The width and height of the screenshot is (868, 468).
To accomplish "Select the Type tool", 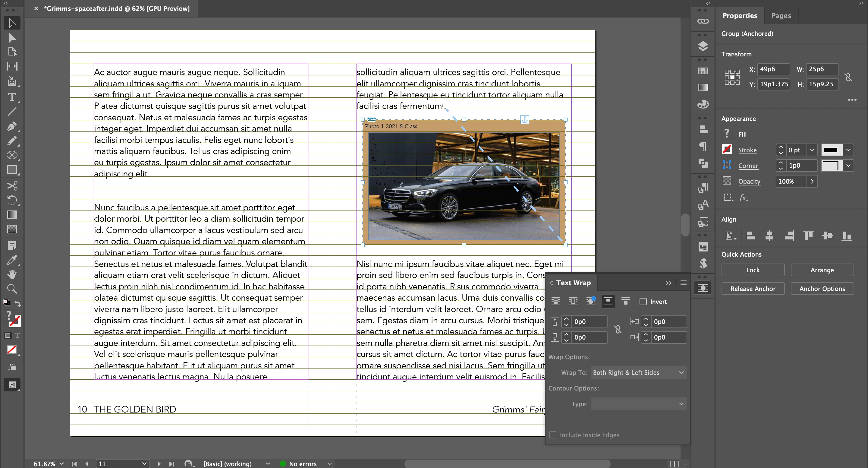I will pos(12,97).
